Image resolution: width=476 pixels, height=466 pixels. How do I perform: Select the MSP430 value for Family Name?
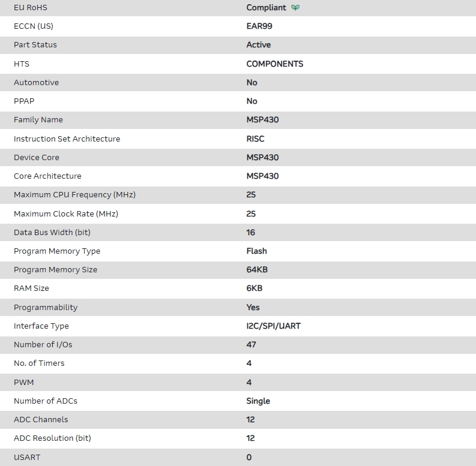tap(262, 120)
